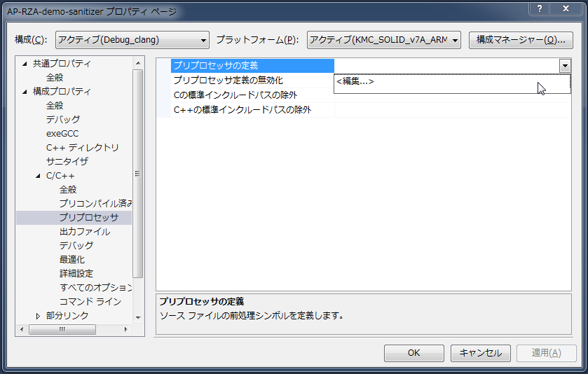Expand the 部分リンク tree node
This screenshot has width=588, height=374.
coord(39,316)
